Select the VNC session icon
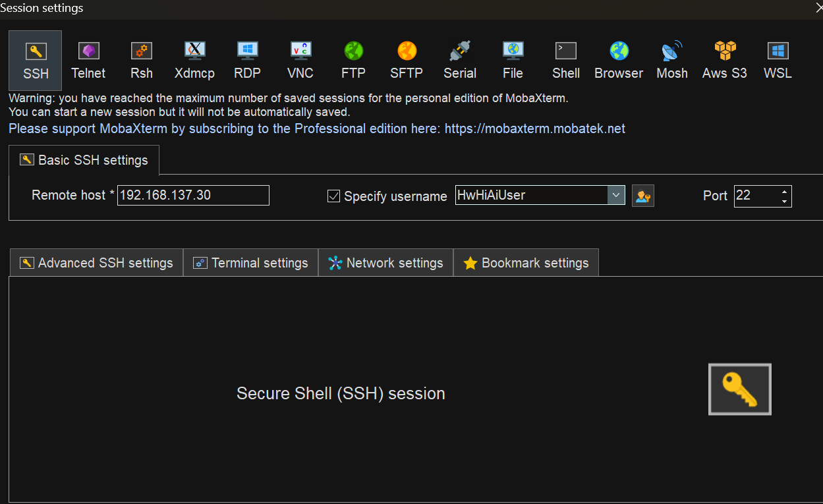This screenshot has height=504, width=823. [300, 60]
